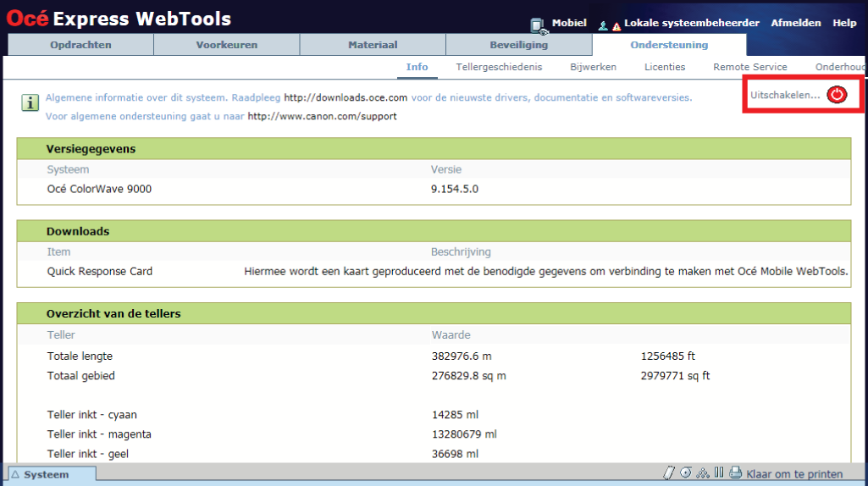Click the Beschrijving column header
Image resolution: width=868 pixels, height=486 pixels.
click(461, 251)
